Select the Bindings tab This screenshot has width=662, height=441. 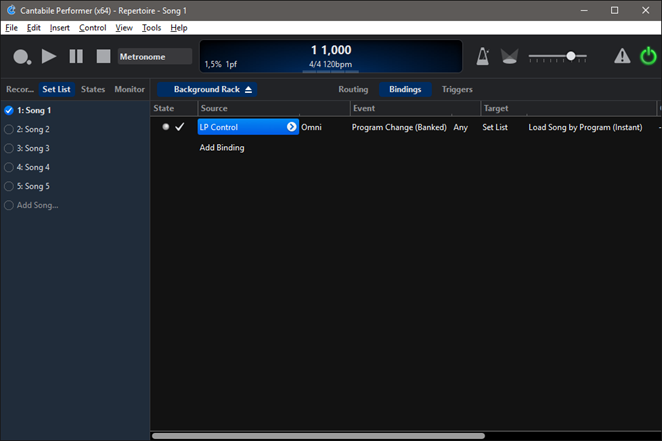coord(405,89)
